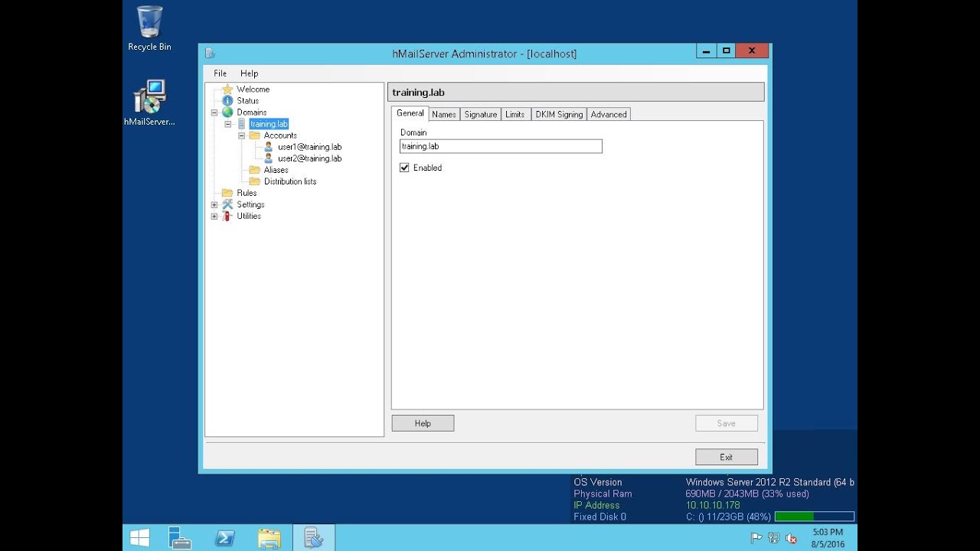
Task: Open the File menu
Action: click(220, 73)
